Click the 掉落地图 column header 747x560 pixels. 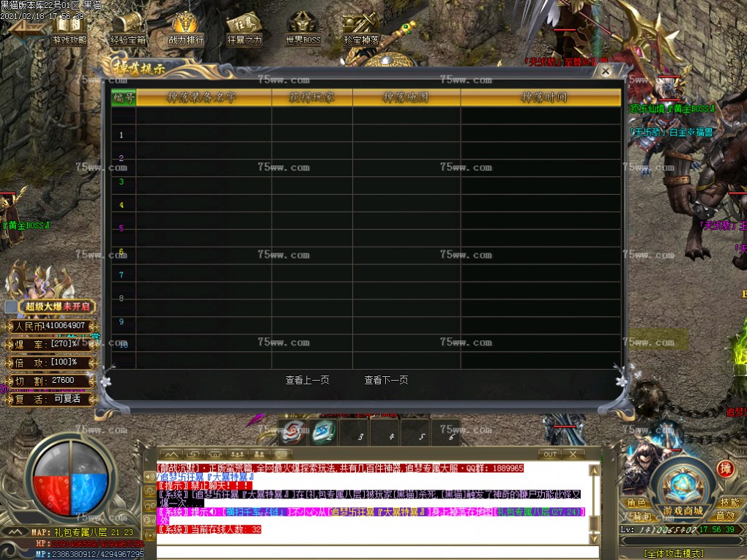point(406,97)
